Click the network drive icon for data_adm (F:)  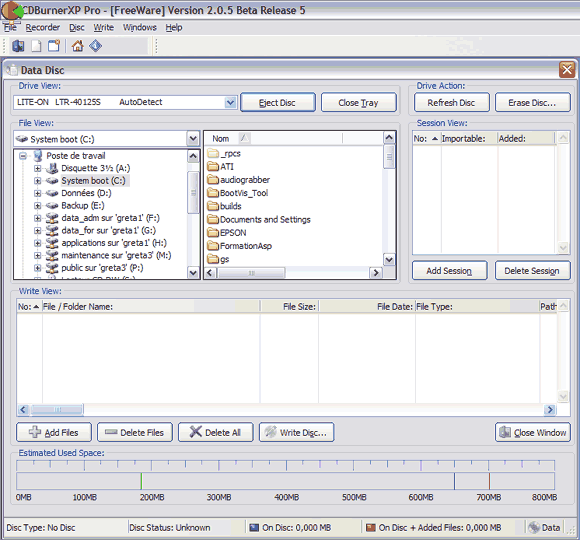52,218
